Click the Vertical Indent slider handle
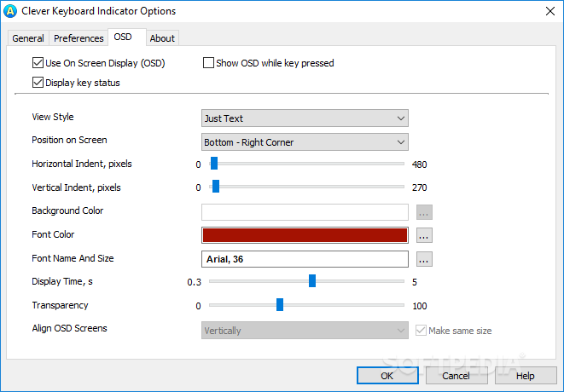564x392 pixels. tap(216, 187)
